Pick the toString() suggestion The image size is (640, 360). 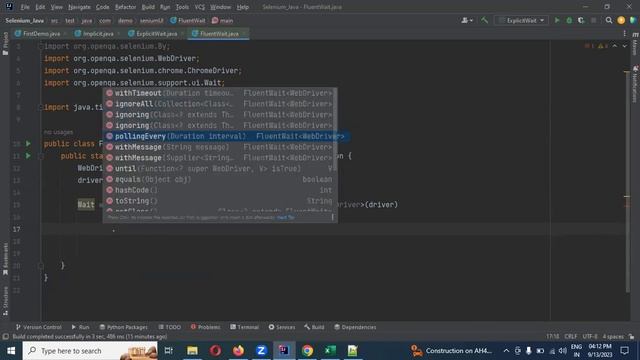point(220,201)
